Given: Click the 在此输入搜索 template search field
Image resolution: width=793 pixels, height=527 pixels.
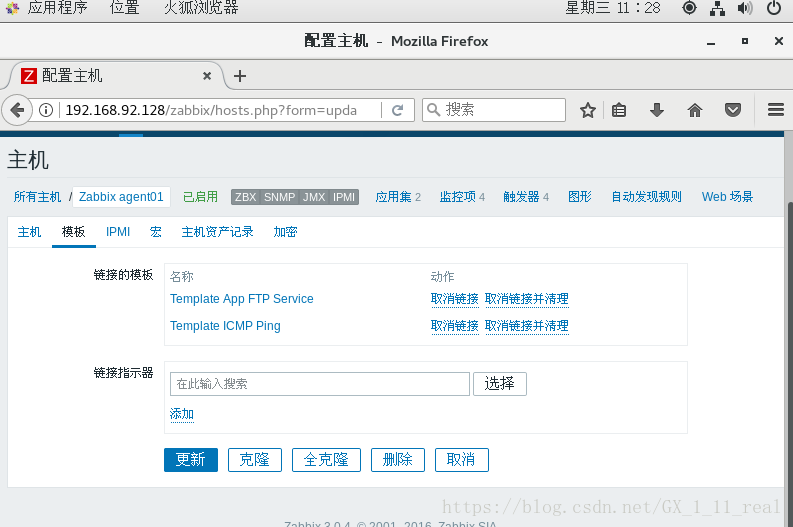Looking at the screenshot, I should pyautogui.click(x=320, y=384).
